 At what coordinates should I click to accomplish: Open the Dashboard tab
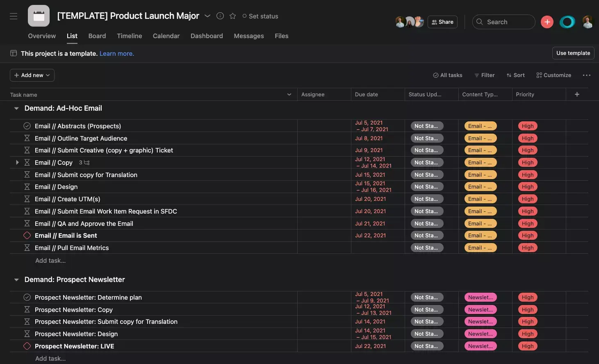click(207, 36)
